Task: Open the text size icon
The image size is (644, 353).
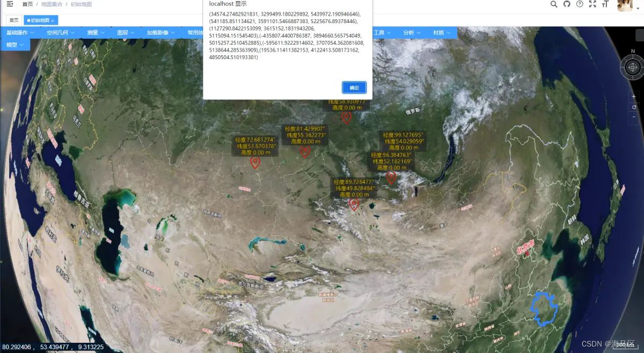Action: click(x=605, y=4)
